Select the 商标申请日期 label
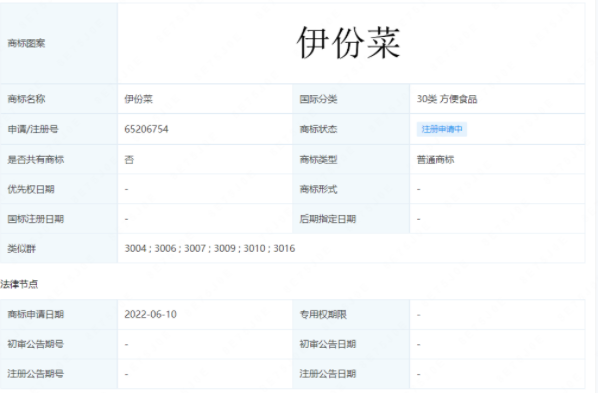 tap(35, 314)
